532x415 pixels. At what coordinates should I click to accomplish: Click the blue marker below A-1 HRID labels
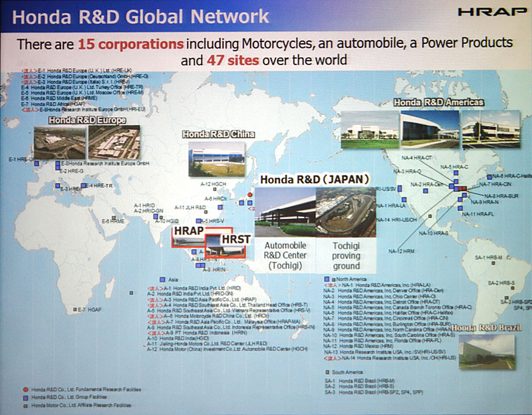[x=156, y=217]
